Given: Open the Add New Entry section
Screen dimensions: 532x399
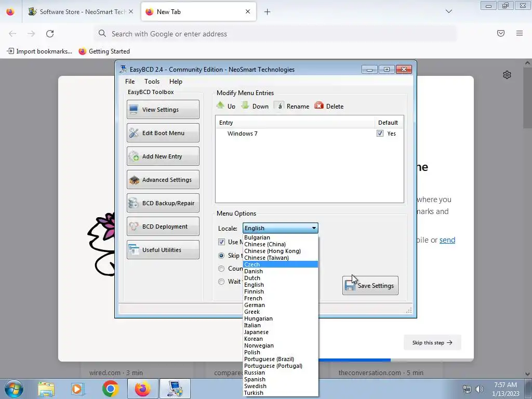Looking at the screenshot, I should (x=163, y=156).
